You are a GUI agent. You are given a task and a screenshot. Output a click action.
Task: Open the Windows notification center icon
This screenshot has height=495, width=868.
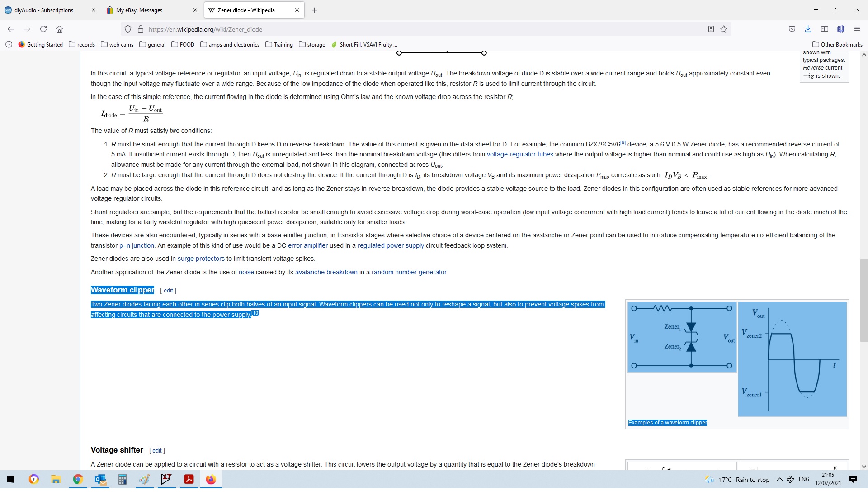[853, 480]
